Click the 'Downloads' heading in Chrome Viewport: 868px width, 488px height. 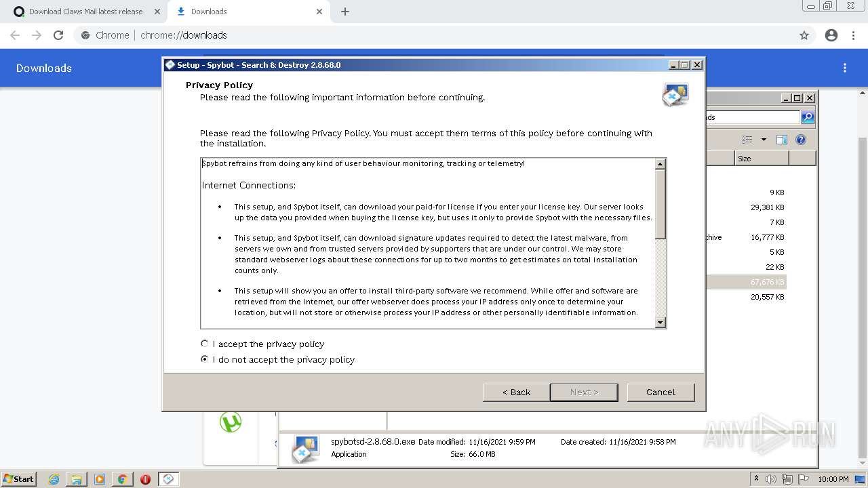point(44,68)
